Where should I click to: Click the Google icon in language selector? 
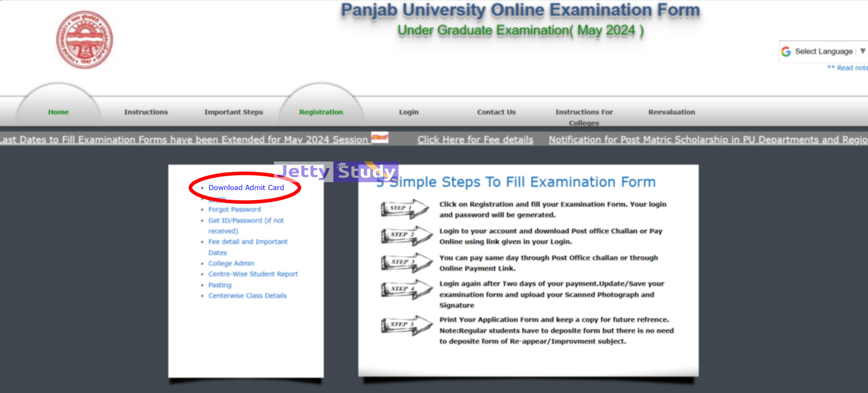[786, 52]
